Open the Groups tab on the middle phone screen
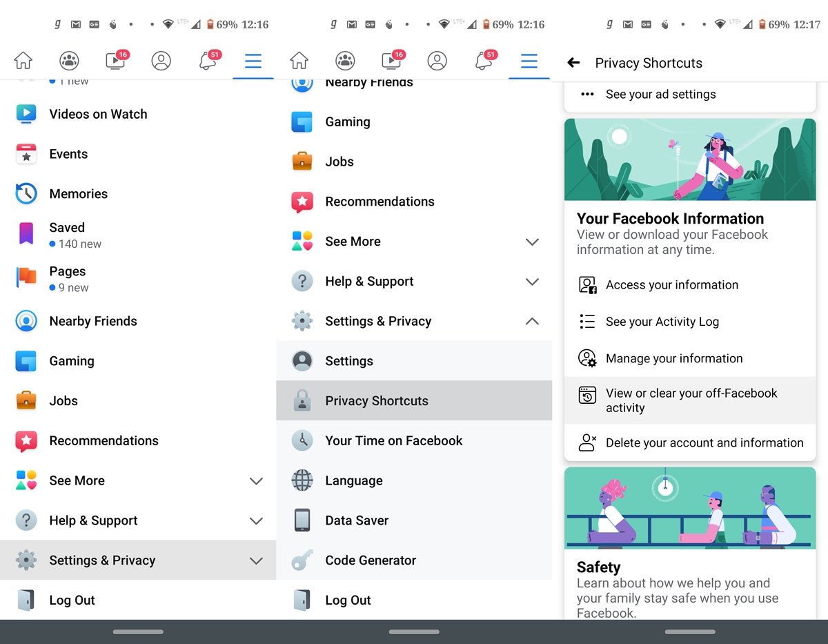This screenshot has height=644, width=828. coord(345,61)
